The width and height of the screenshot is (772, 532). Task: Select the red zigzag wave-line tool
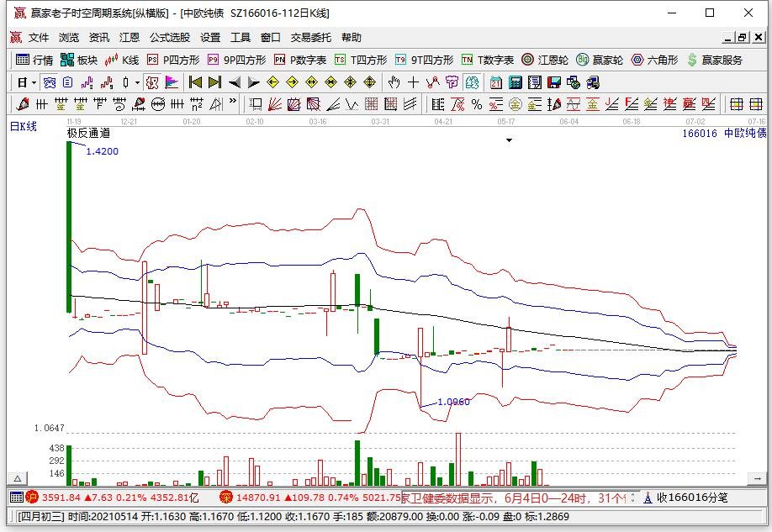point(433,82)
